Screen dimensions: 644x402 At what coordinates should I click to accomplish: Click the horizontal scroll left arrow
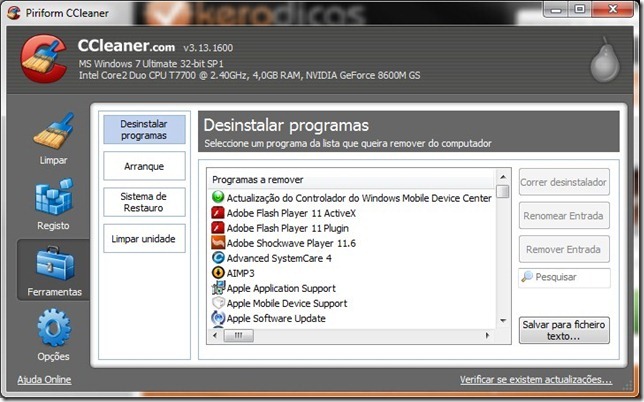(215, 335)
